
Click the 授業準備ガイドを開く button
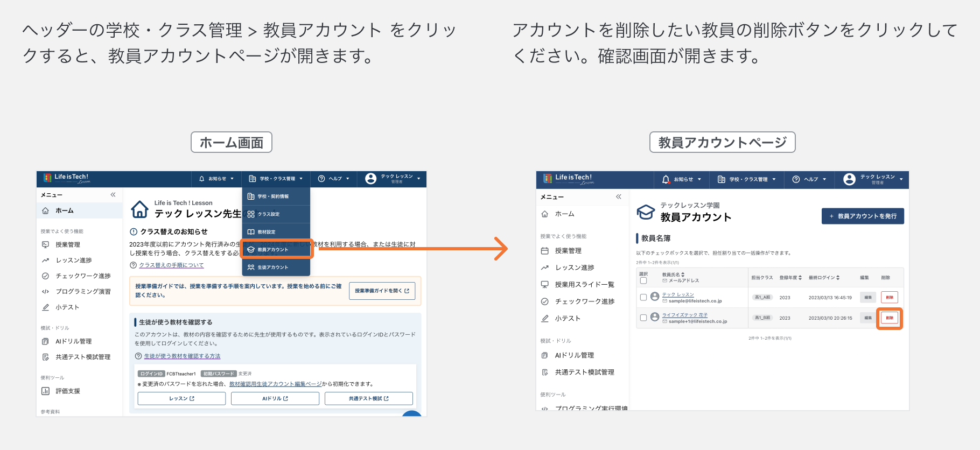(382, 291)
